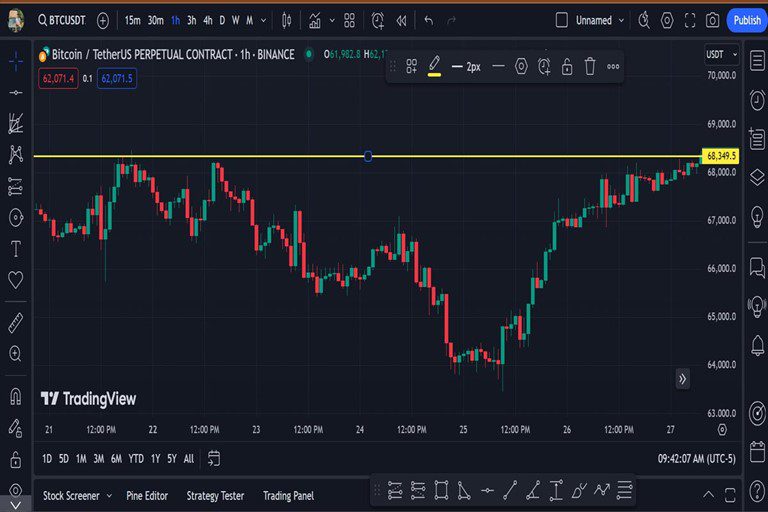The height and width of the screenshot is (512, 768).
Task: Undo the last action
Action: 429,21
